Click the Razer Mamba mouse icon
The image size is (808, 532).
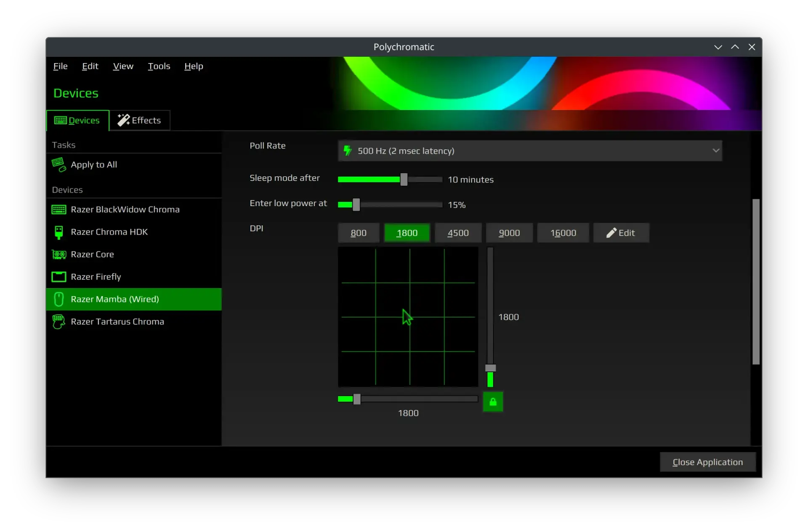[x=59, y=299]
